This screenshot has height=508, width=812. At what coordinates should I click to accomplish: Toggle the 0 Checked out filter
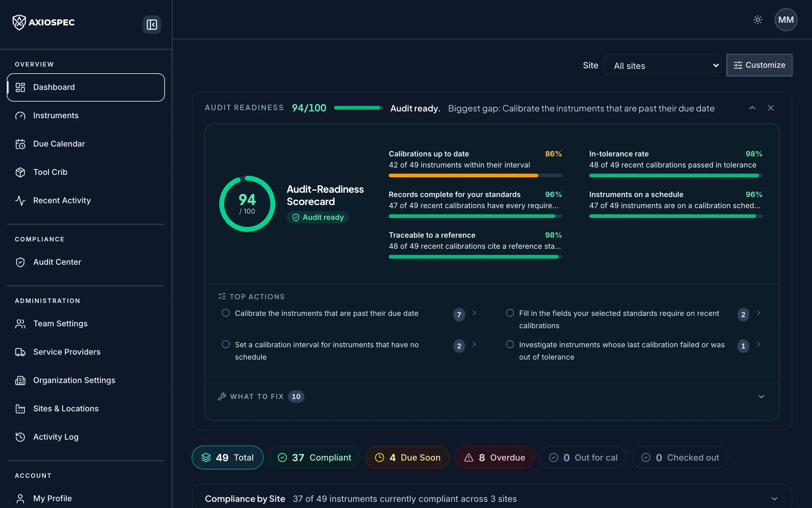[680, 458]
